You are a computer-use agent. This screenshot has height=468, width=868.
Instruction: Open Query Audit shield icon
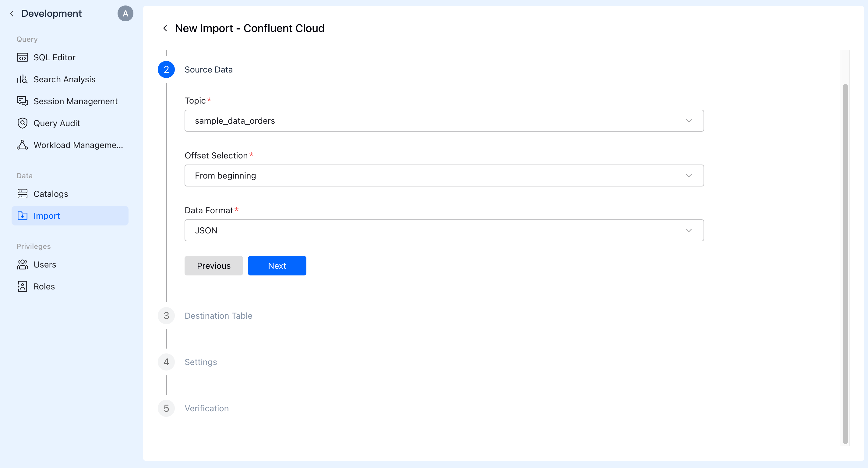coord(22,123)
